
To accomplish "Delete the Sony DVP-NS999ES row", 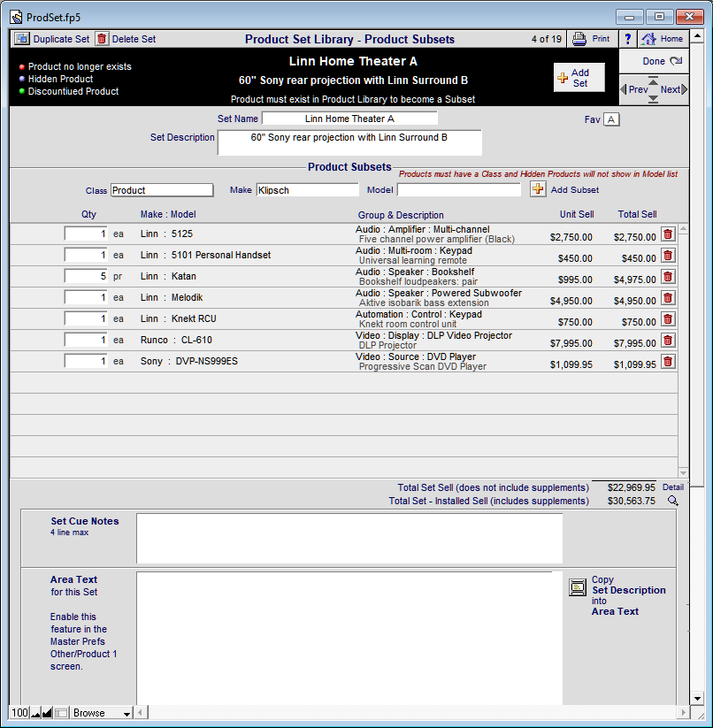I will 668,362.
